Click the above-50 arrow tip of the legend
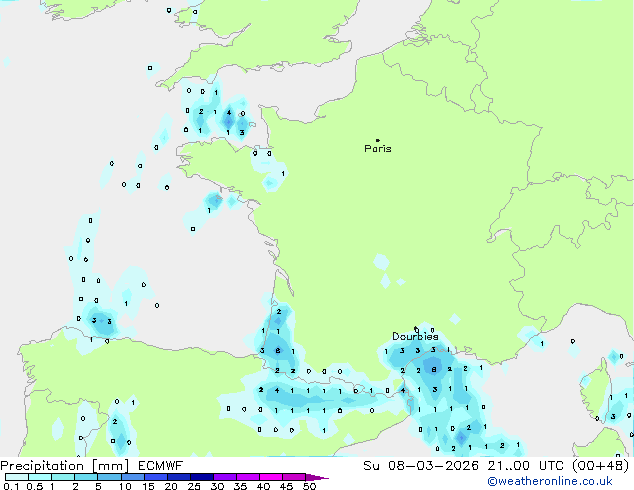 tap(317, 477)
